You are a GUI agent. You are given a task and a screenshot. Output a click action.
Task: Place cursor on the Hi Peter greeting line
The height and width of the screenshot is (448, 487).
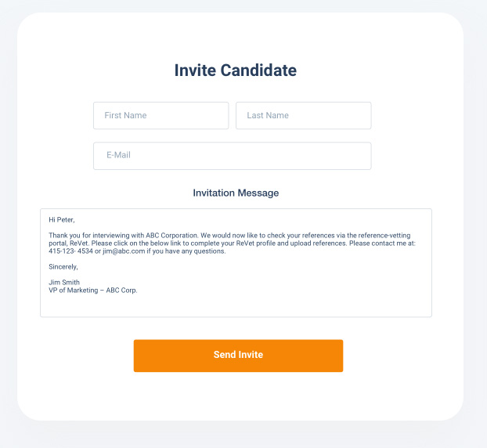62,220
